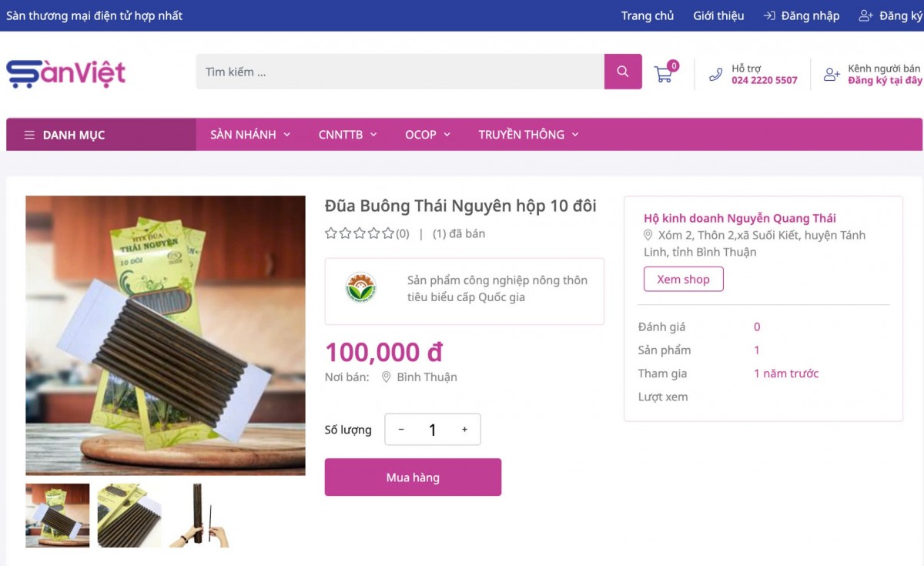Increase quantity with the plus stepper
This screenshot has width=924, height=566.
click(x=464, y=430)
